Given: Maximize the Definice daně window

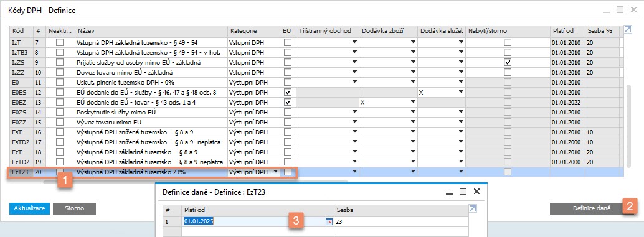Looking at the screenshot, I should [x=463, y=192].
